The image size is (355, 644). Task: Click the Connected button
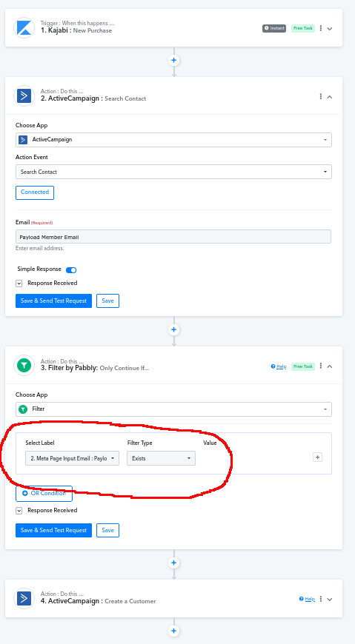35,192
